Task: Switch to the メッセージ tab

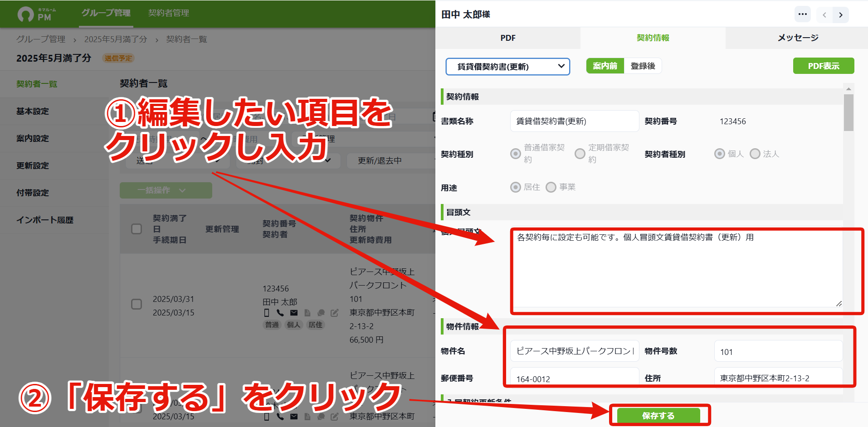Action: click(797, 38)
